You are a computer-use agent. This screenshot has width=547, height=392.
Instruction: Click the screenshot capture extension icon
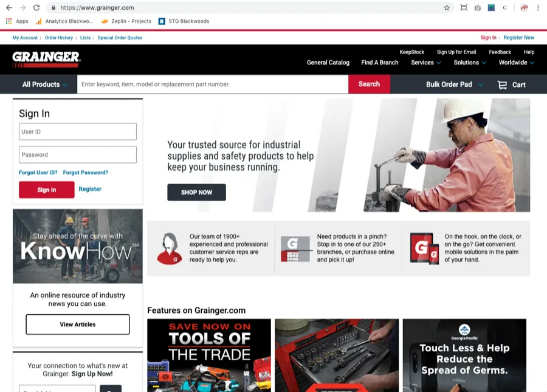point(464,8)
